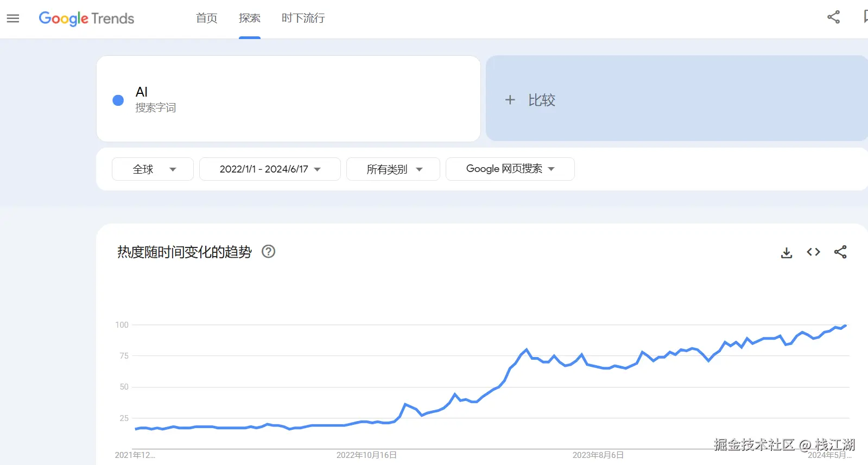This screenshot has width=868, height=465.
Task: Open the 时下流行 tab
Action: tap(303, 18)
